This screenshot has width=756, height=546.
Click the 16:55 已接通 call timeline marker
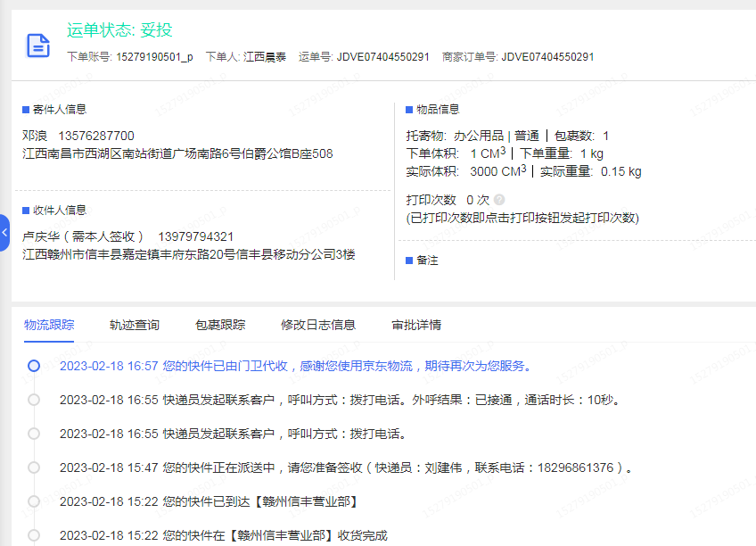[34, 400]
